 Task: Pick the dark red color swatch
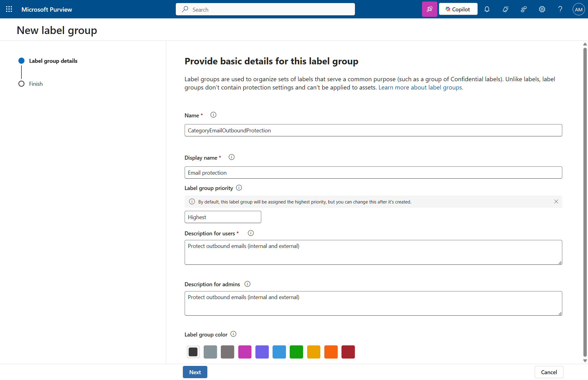pos(348,352)
